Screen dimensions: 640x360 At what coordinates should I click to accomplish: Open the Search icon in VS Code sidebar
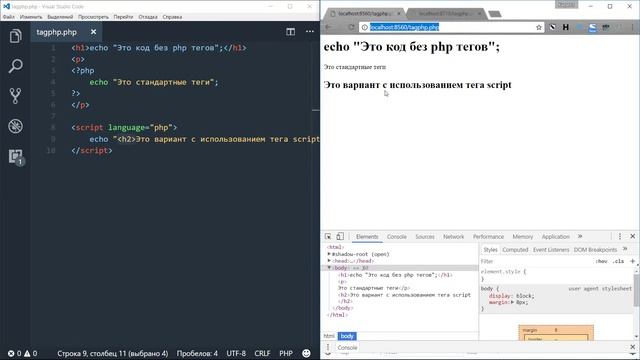click(15, 66)
